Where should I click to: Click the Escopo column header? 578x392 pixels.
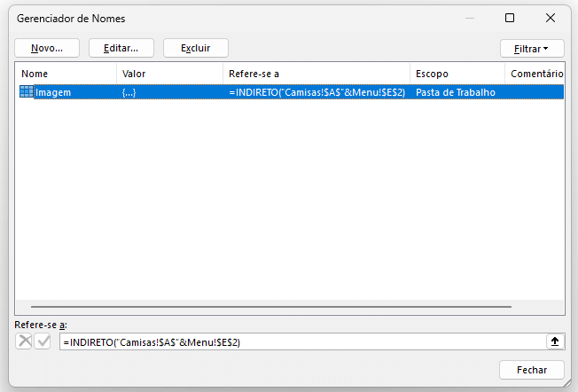(x=432, y=74)
